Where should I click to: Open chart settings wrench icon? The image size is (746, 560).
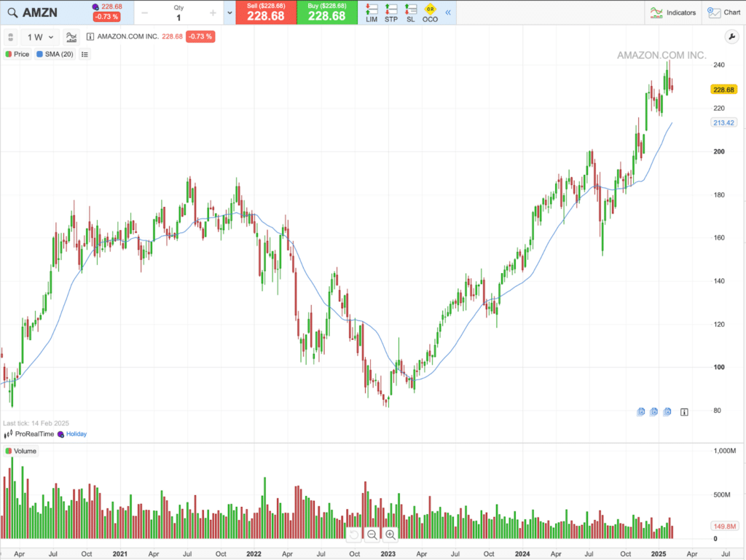pos(731,36)
